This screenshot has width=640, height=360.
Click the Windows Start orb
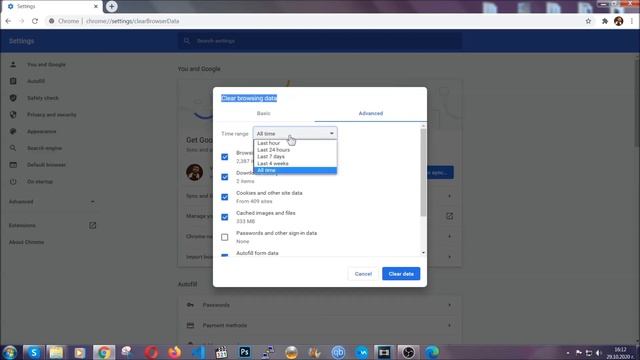[9, 352]
